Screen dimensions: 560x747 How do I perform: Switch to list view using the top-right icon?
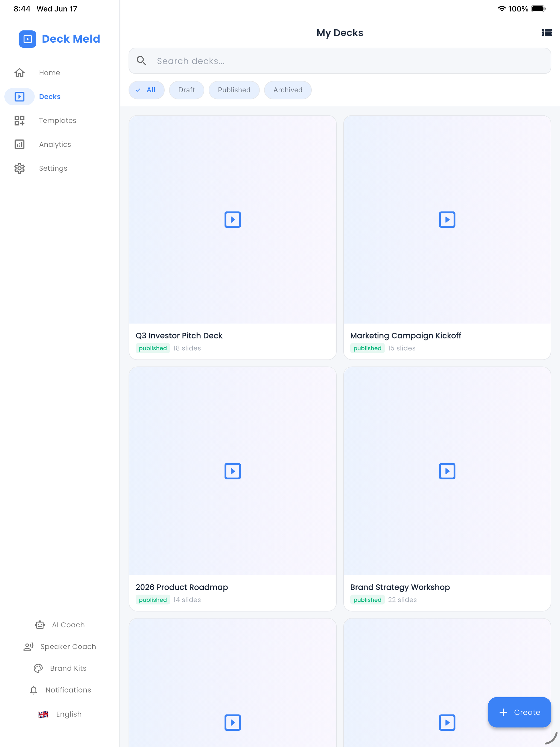pyautogui.click(x=547, y=33)
